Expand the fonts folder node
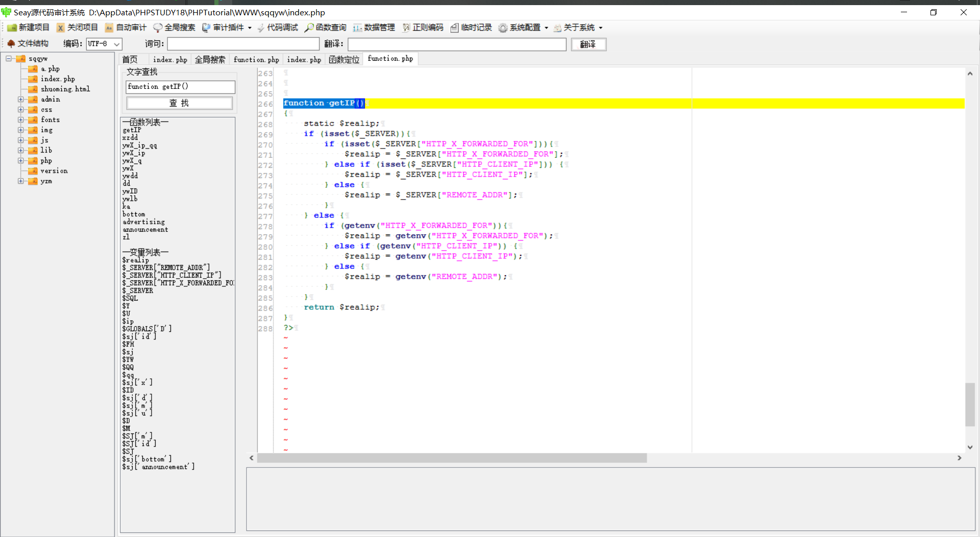The image size is (980, 537). (20, 120)
